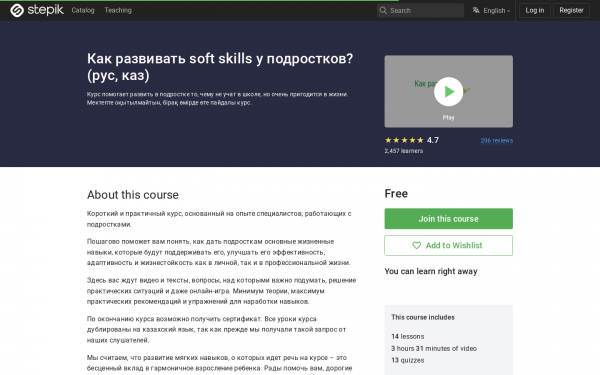Click the Join this course button
This screenshot has width=600, height=375.
coord(448,218)
